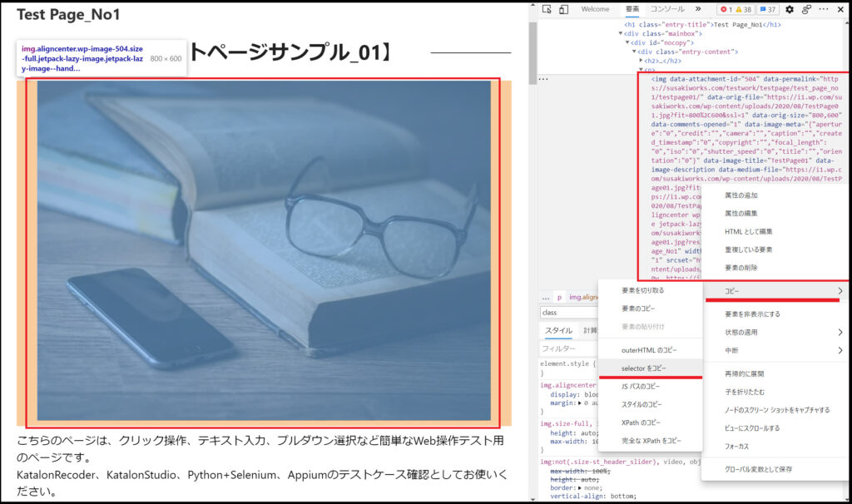Toggle device emulation icon in DevTools

coord(563,9)
